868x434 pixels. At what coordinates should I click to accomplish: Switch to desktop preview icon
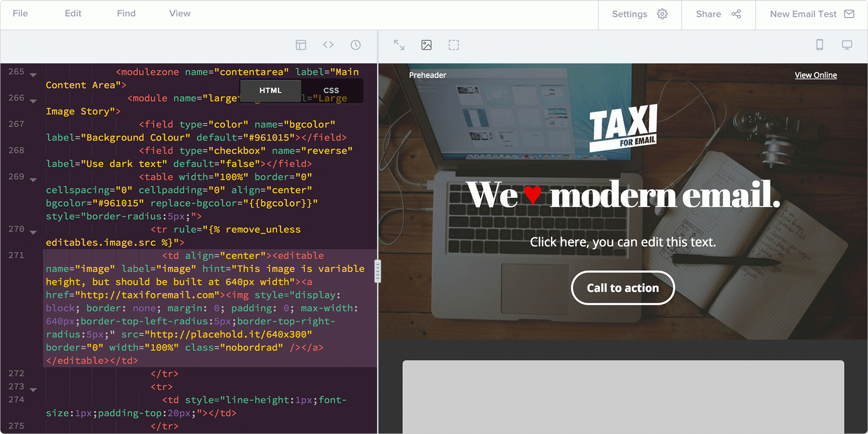pyautogui.click(x=847, y=45)
